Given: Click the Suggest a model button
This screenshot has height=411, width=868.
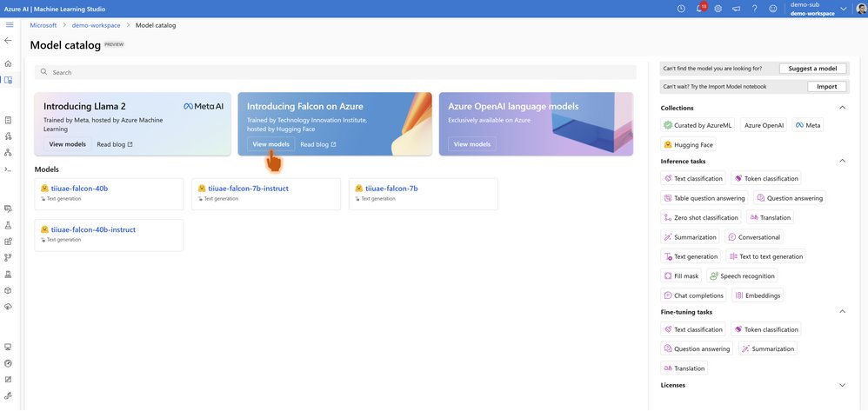Looking at the screenshot, I should [x=812, y=69].
